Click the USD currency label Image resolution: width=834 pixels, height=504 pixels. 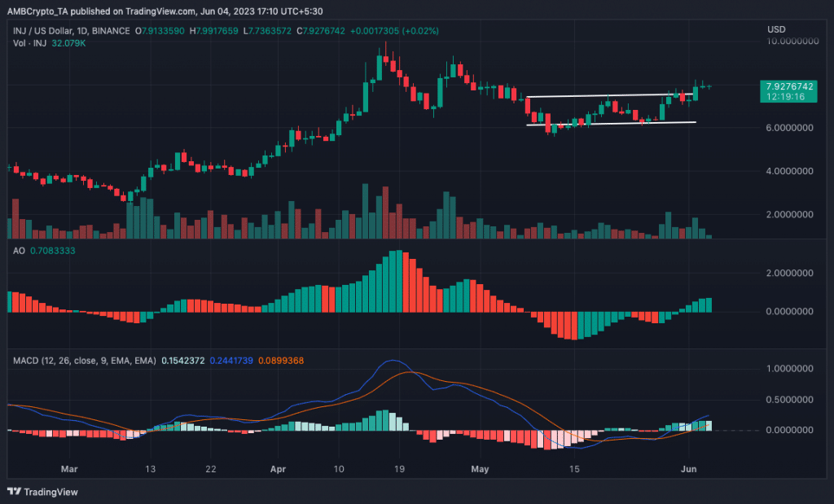[x=776, y=29]
